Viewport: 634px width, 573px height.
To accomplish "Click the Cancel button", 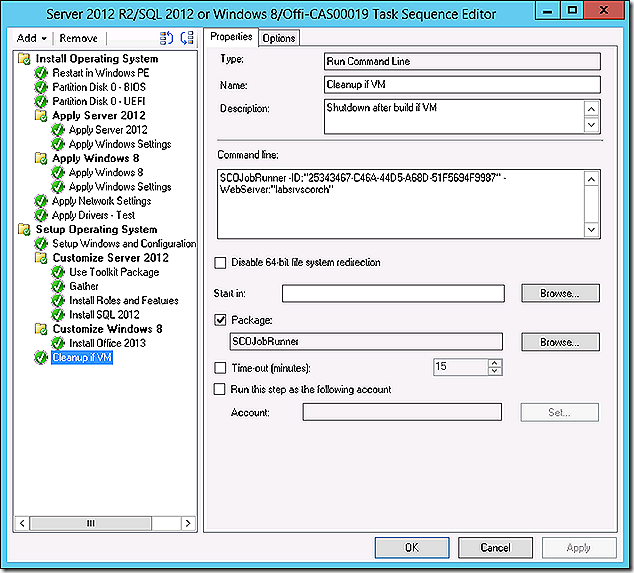I will 495,548.
